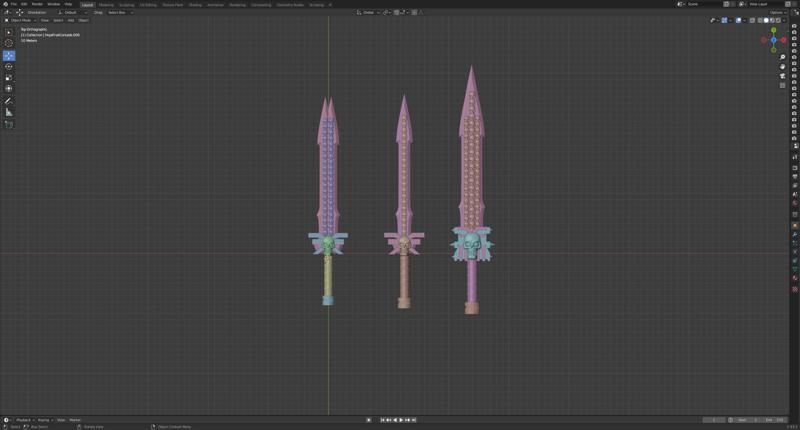Toggle viewport gizmos
The height and width of the screenshot is (430, 800).
pos(724,20)
